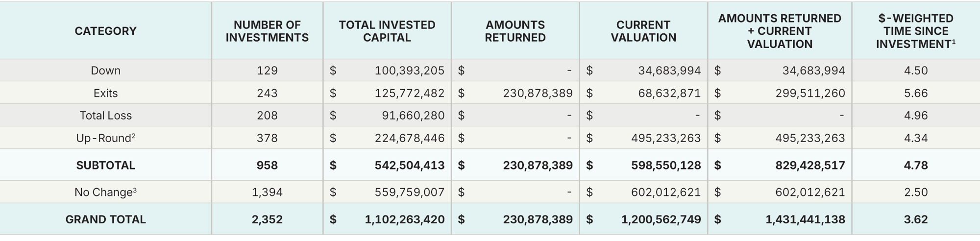Click the CURRENT VALUATION column header

pos(643,31)
